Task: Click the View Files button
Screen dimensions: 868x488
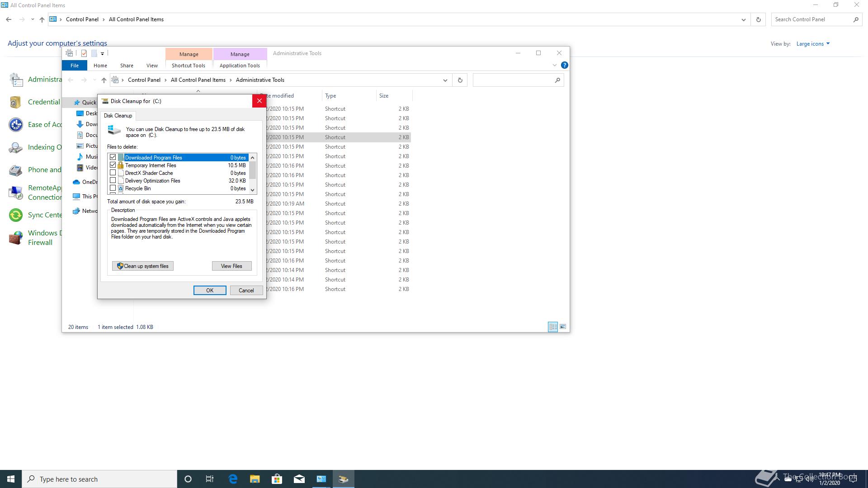Action: [231, 266]
